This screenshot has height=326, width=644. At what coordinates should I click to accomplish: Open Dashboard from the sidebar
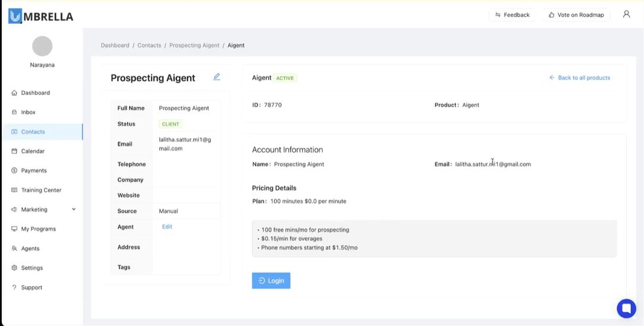pos(35,93)
